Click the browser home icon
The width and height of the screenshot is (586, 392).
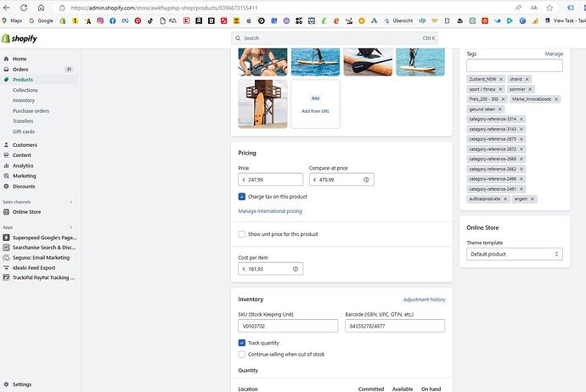(x=41, y=8)
